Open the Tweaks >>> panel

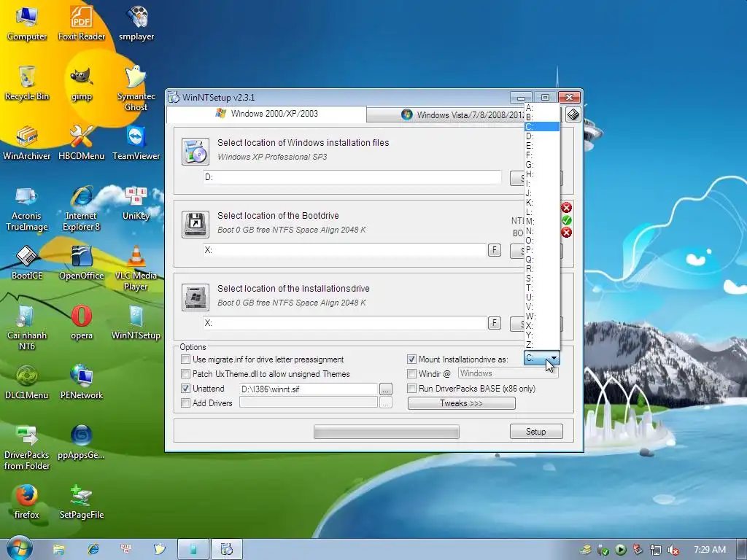(461, 403)
